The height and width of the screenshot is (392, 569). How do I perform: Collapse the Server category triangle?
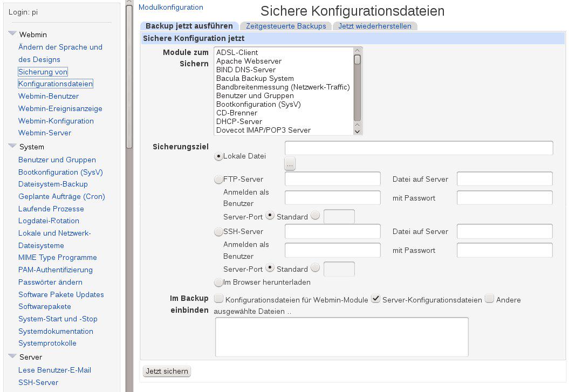point(12,356)
